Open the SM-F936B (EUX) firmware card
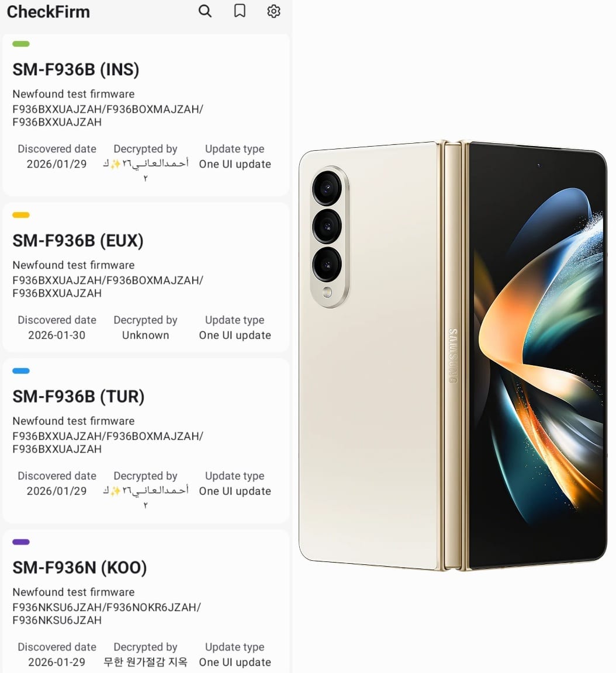 coord(146,277)
